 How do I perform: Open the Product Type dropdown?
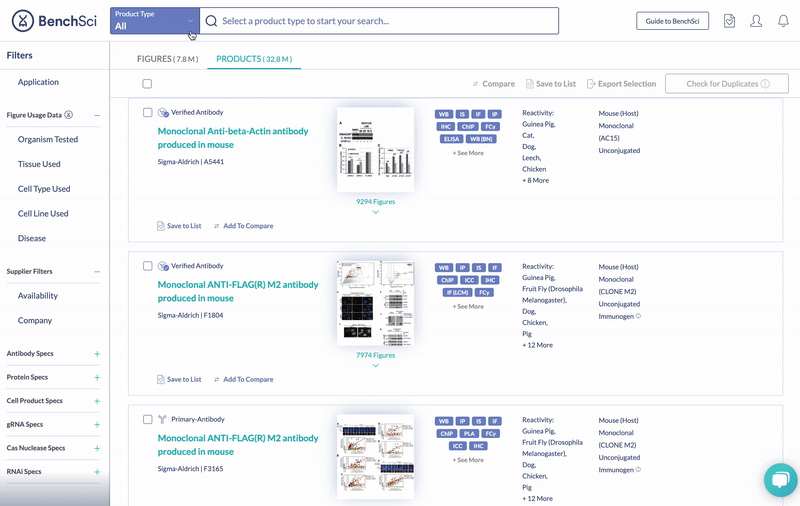pos(155,21)
